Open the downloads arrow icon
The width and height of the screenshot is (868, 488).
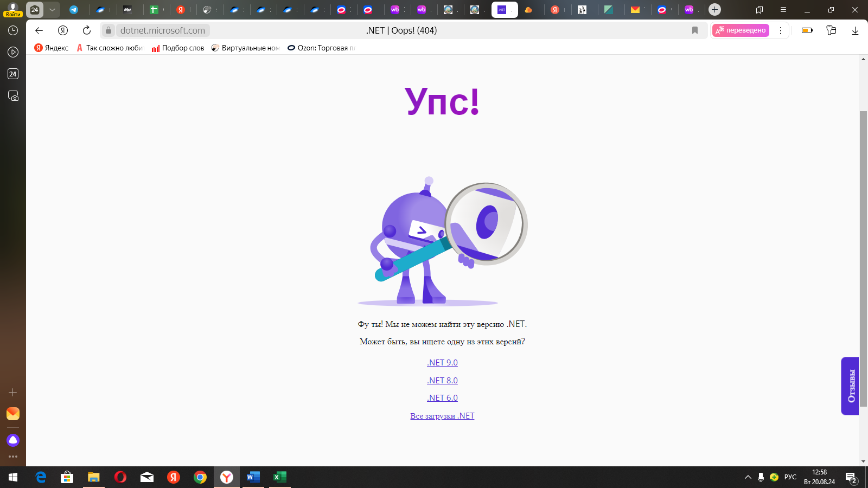(855, 30)
